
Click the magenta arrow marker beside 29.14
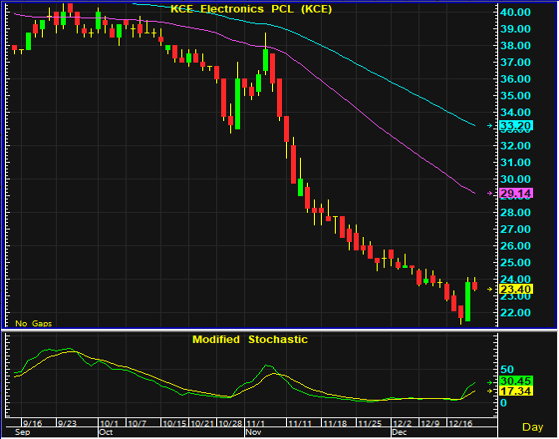point(490,193)
